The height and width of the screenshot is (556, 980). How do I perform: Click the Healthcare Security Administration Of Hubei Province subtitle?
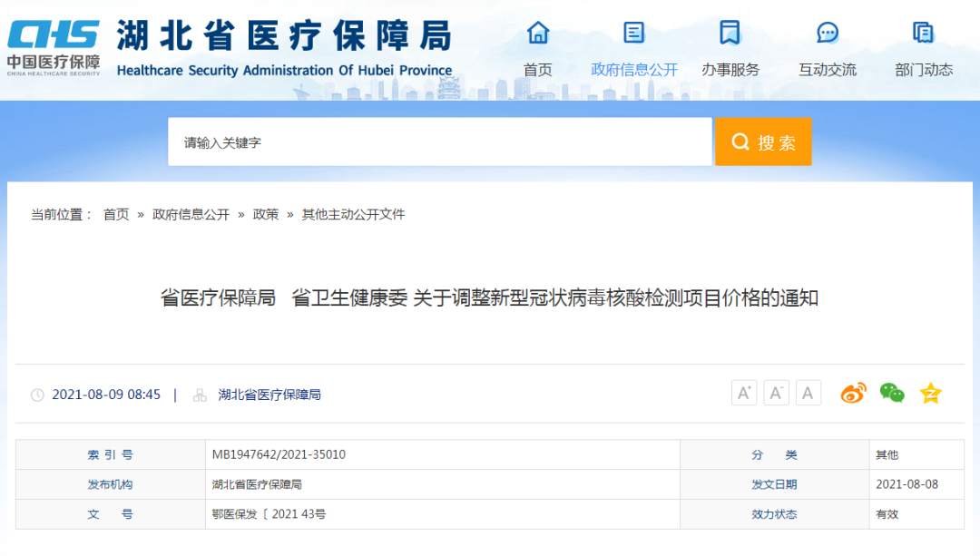(x=284, y=70)
